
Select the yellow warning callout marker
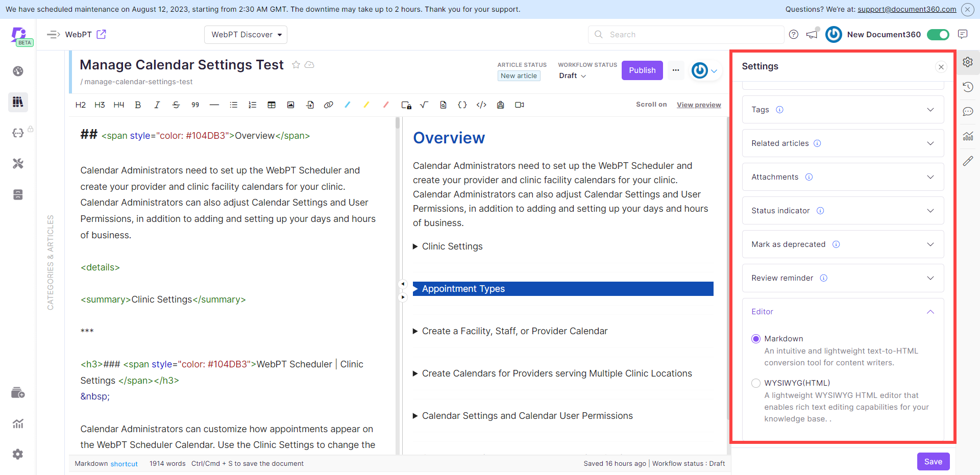(x=366, y=105)
